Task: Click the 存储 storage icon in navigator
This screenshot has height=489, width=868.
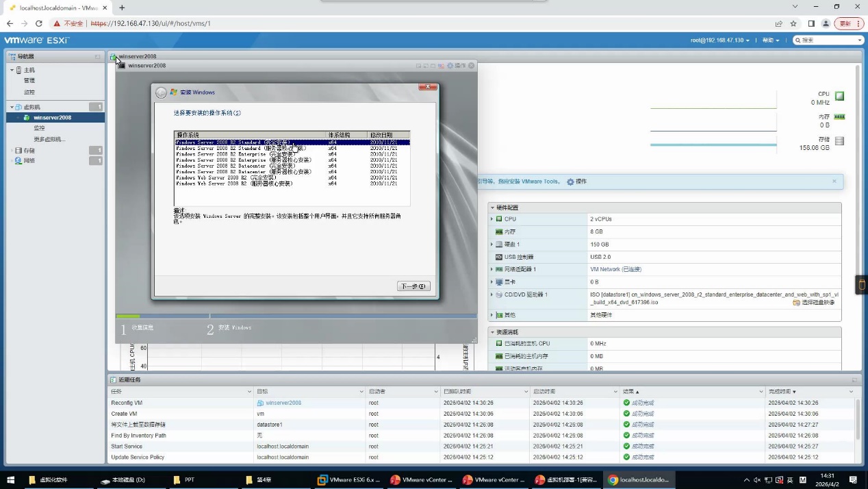Action: tap(18, 150)
